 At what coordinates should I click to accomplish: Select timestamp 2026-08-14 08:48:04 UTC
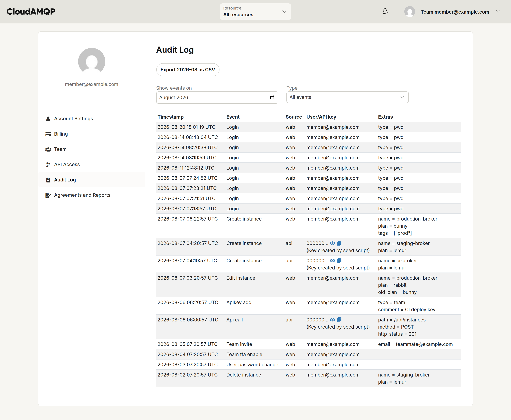pos(188,137)
